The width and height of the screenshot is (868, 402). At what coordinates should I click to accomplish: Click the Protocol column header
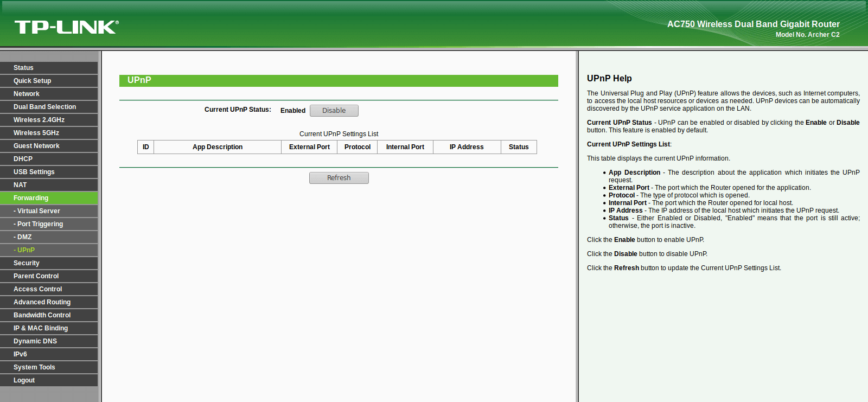click(x=358, y=147)
